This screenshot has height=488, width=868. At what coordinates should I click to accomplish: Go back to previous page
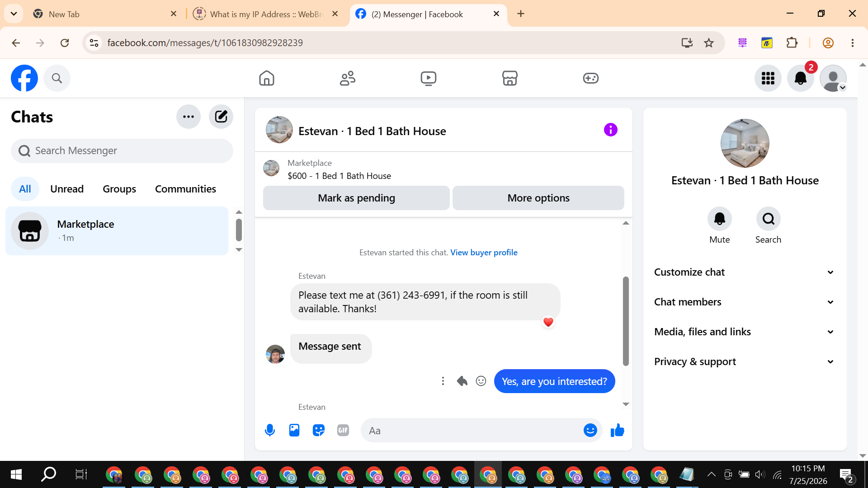[16, 43]
